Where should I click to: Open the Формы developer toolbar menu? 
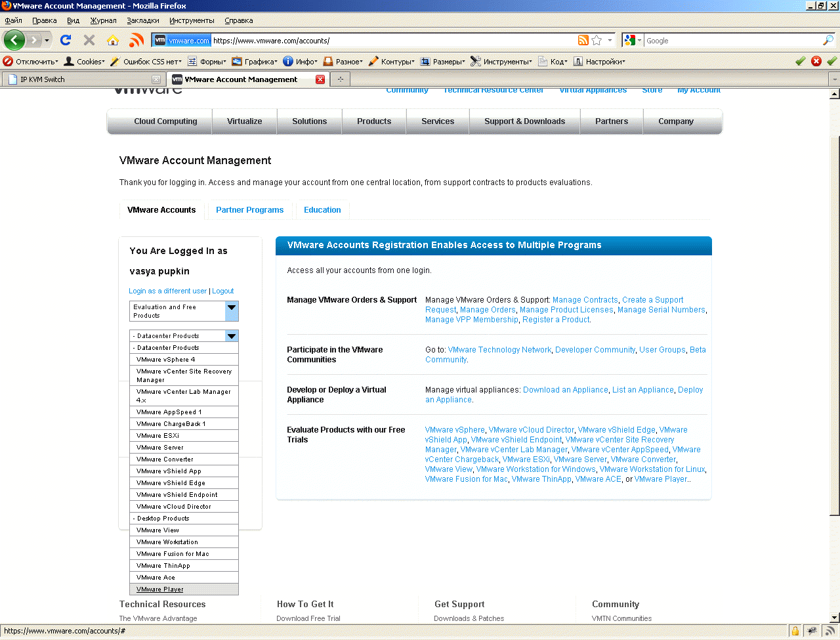click(x=207, y=61)
